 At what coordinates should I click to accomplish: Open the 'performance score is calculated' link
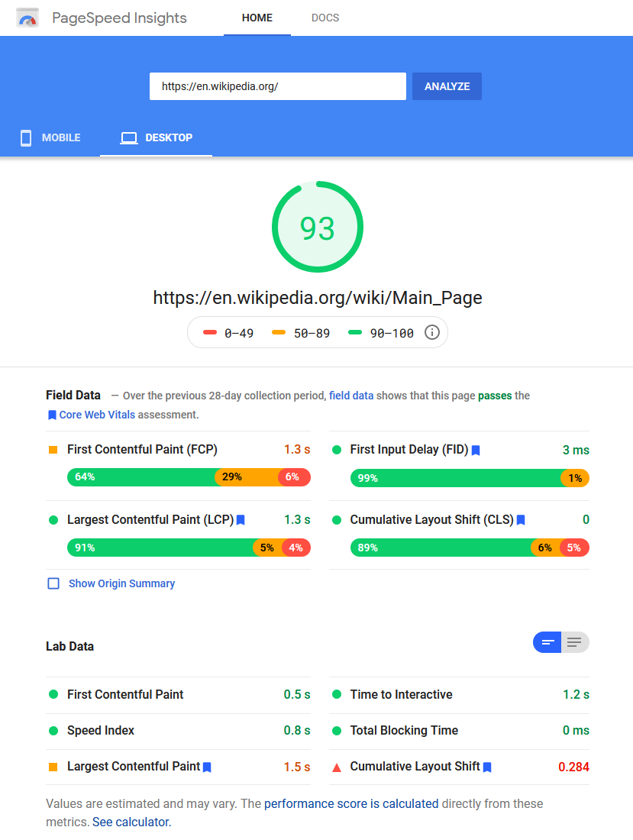(x=351, y=803)
